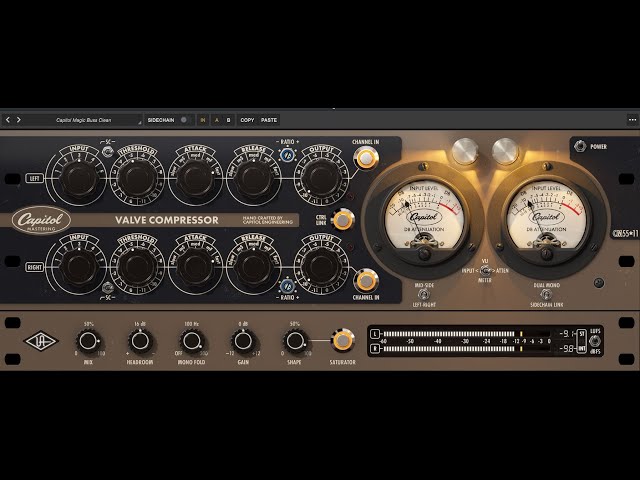Image resolution: width=640 pixels, height=480 pixels.
Task: Select preset slot B
Action: click(x=229, y=120)
